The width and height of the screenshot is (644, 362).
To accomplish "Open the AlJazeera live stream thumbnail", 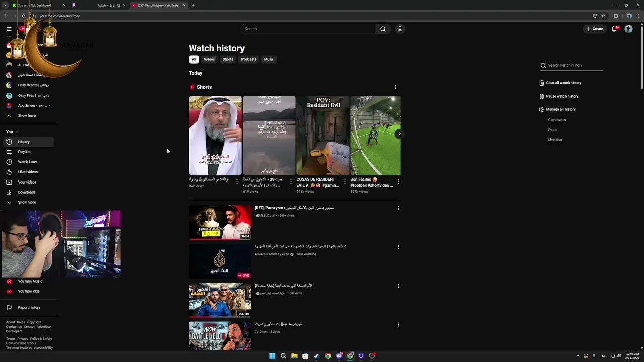I will coord(220,261).
